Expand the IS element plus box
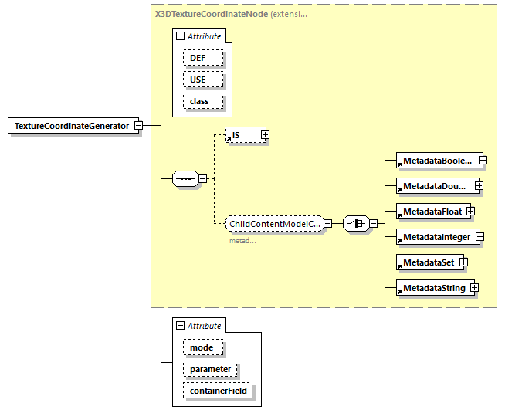505x420 pixels. click(265, 135)
